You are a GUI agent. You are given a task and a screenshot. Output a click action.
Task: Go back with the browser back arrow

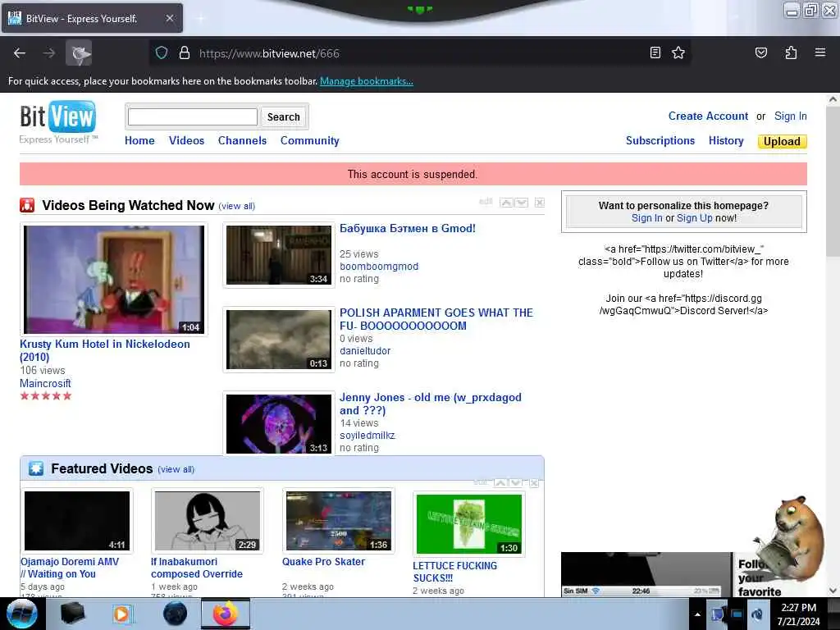(x=20, y=53)
